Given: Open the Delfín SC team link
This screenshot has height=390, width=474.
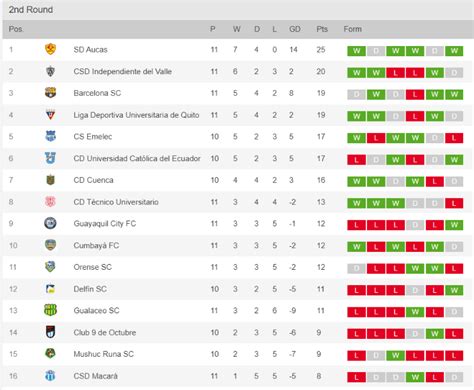Looking at the screenshot, I should 90,289.
